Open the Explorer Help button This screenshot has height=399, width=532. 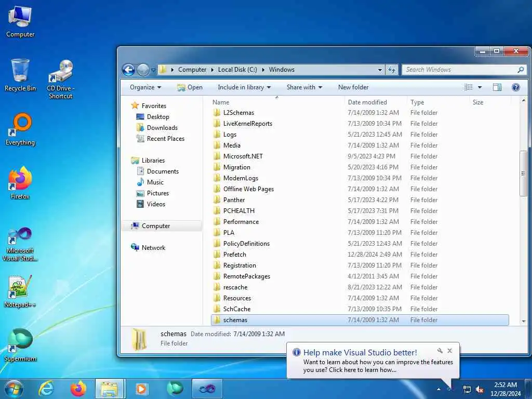point(516,87)
